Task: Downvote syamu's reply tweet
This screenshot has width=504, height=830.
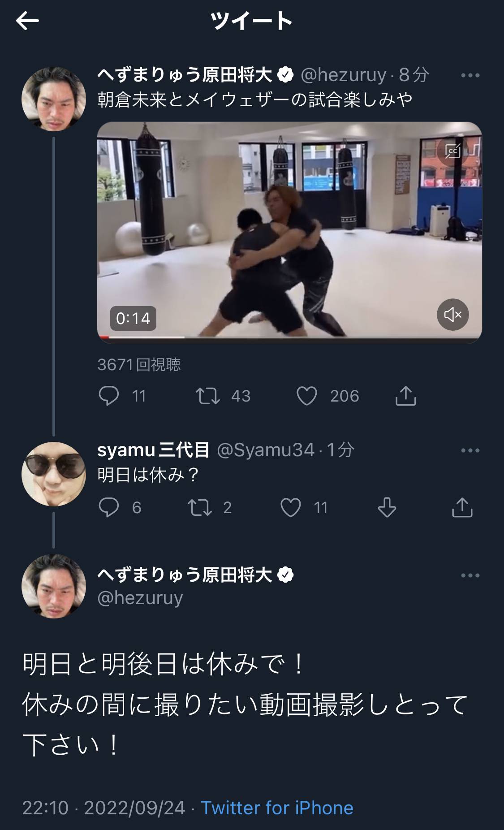Action: coord(387,507)
